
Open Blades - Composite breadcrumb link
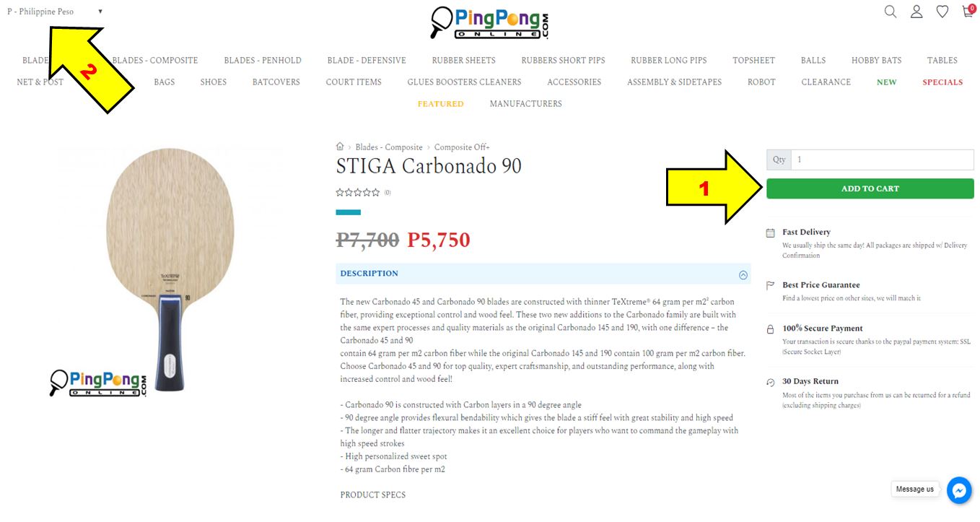(389, 147)
